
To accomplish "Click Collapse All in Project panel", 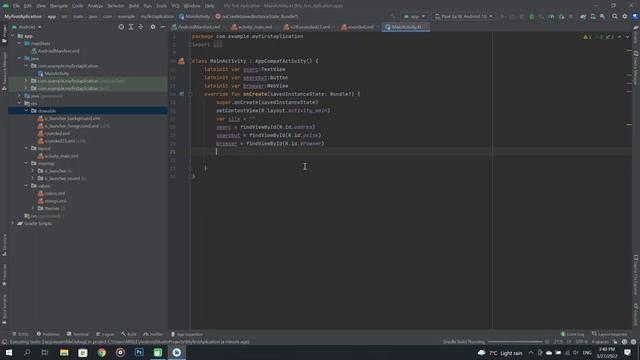I will pos(141,27).
